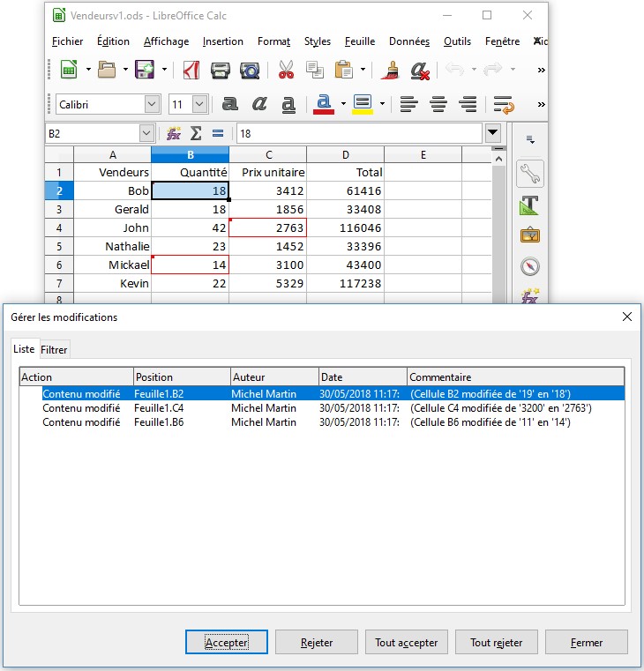This screenshot has width=644, height=671.
Task: Open the Données menu
Action: click(408, 41)
